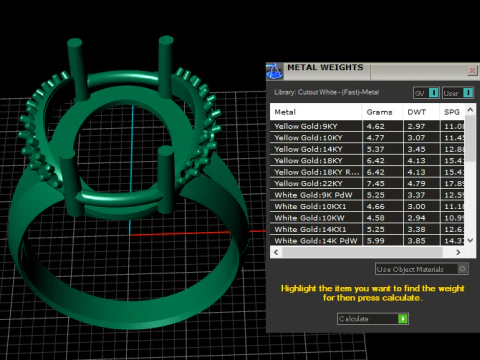Screen dimensions: 480x360
Task: Sort by the Metal column header
Action: pyautogui.click(x=316, y=112)
